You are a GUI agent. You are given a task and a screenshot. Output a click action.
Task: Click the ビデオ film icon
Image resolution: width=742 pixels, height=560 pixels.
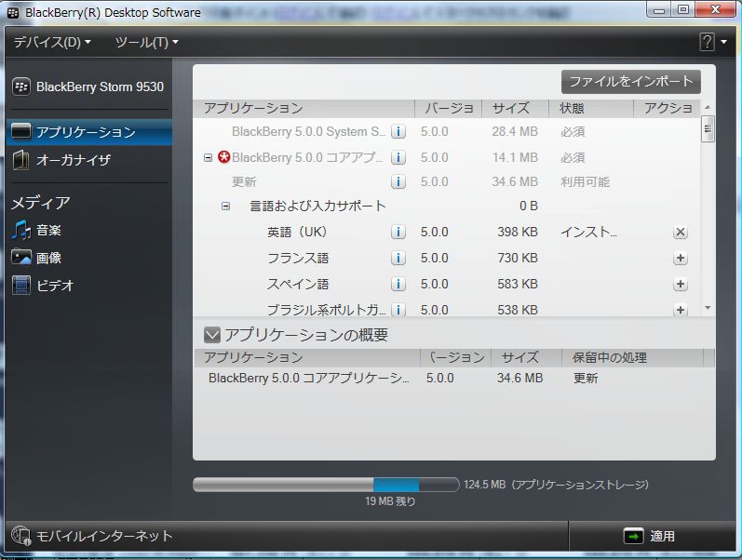point(21,286)
